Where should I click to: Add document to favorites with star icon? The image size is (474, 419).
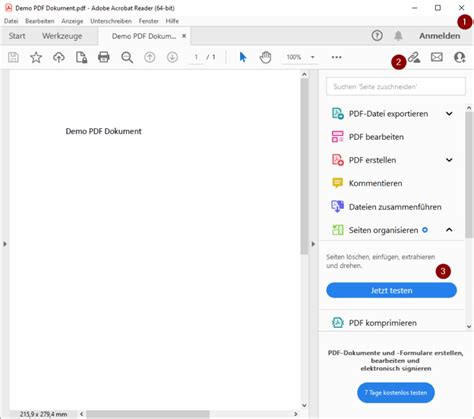(x=36, y=57)
